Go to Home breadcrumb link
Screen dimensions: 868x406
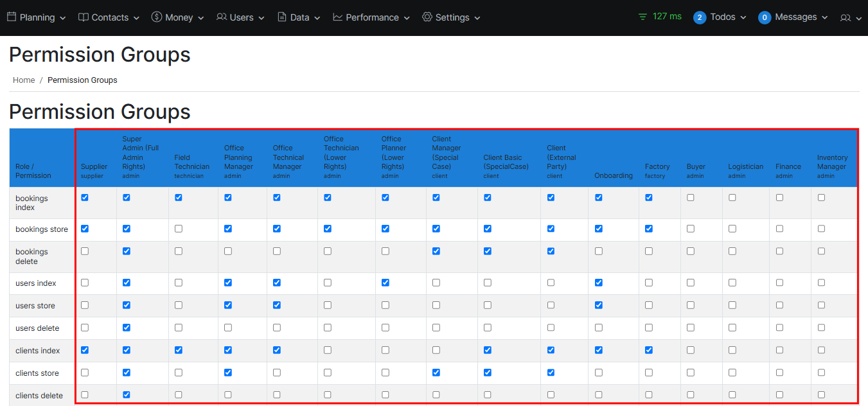[x=24, y=80]
